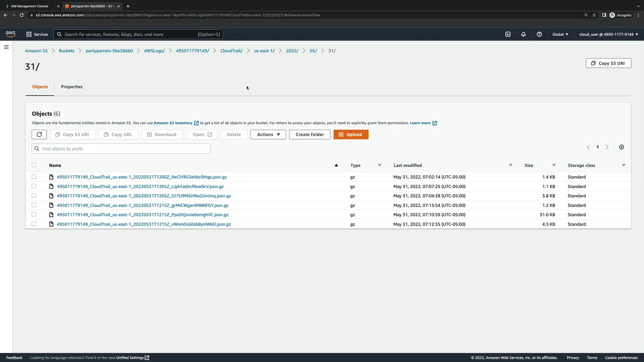Open the notifications bell icon

pos(523,34)
